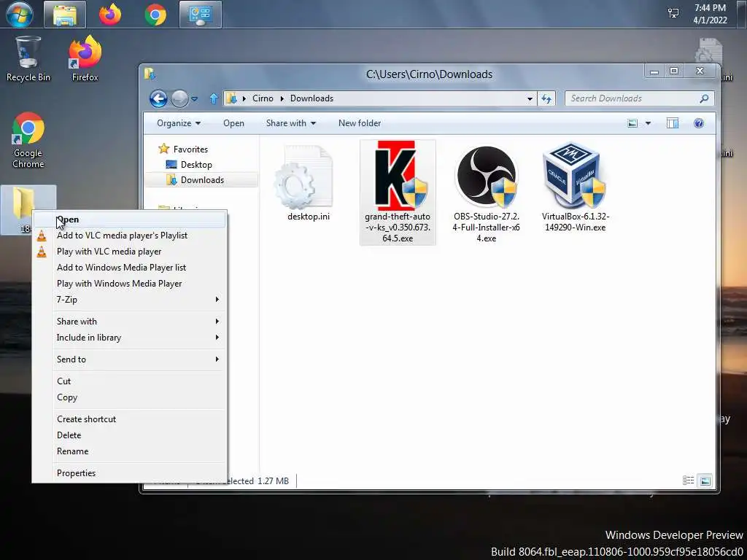The height and width of the screenshot is (560, 747).
Task: Open recent locations dropdown arrow
Action: coord(194,98)
